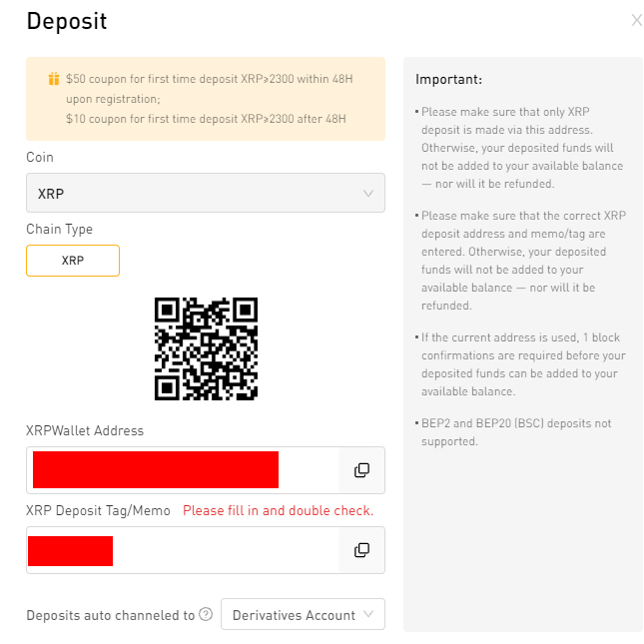Click the Chain Type label
This screenshot has height=644, width=644.
coord(60,230)
